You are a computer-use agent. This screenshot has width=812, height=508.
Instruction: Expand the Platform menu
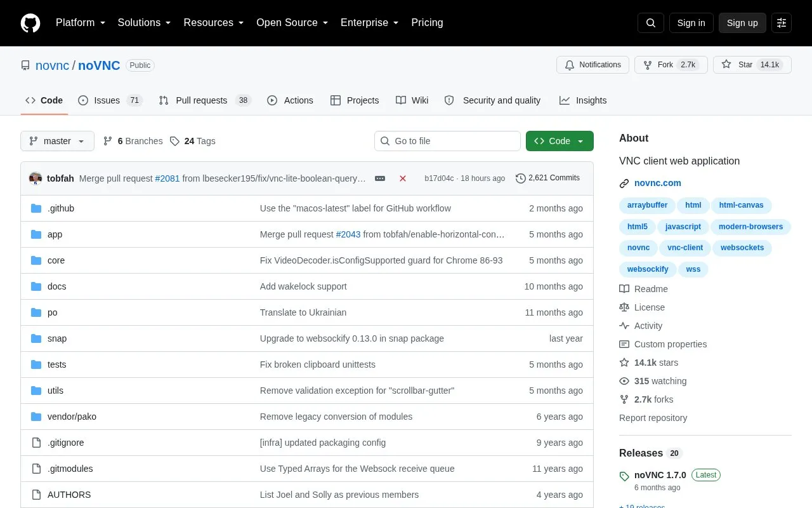click(81, 23)
